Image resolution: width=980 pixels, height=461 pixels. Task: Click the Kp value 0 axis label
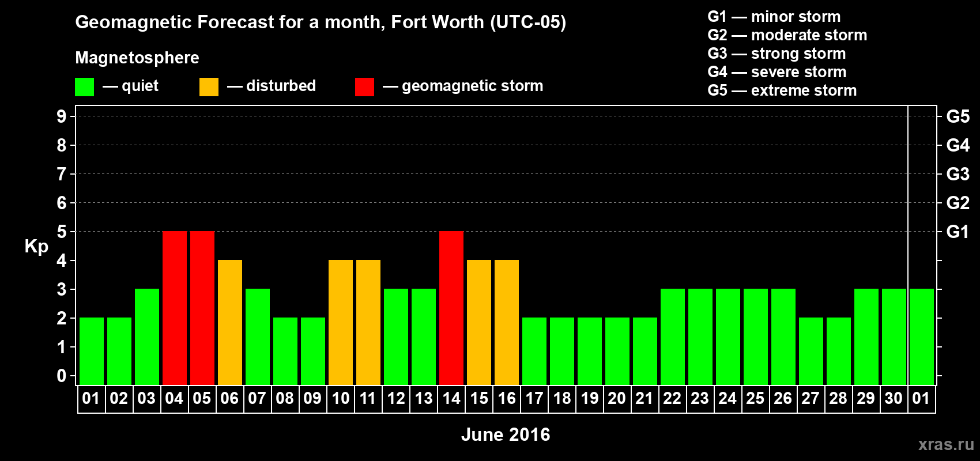(x=62, y=376)
